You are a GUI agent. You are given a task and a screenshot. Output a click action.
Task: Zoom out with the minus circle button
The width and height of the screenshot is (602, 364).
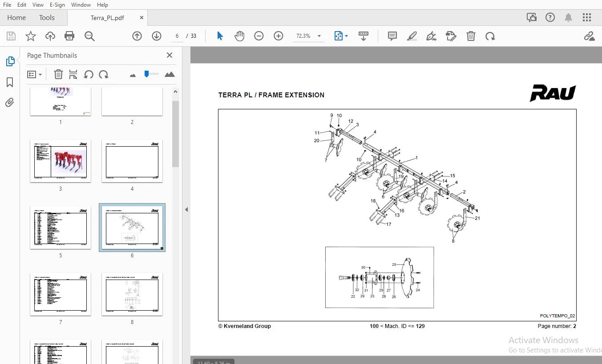coord(259,36)
